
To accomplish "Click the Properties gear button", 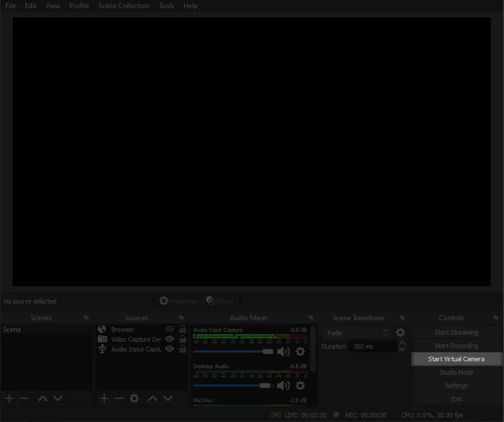I will [x=178, y=301].
